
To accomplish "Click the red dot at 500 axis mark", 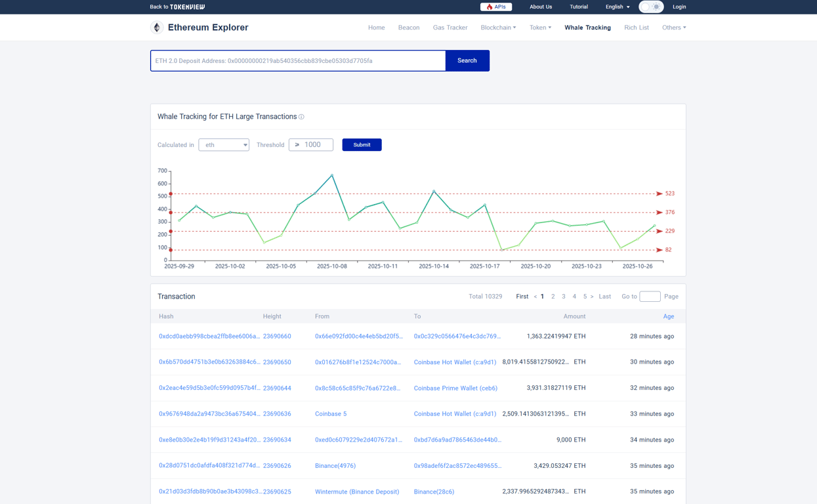I will [x=170, y=194].
